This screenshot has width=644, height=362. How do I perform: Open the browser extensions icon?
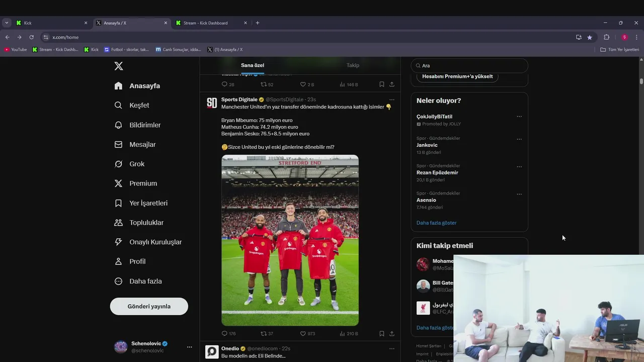tap(606, 37)
